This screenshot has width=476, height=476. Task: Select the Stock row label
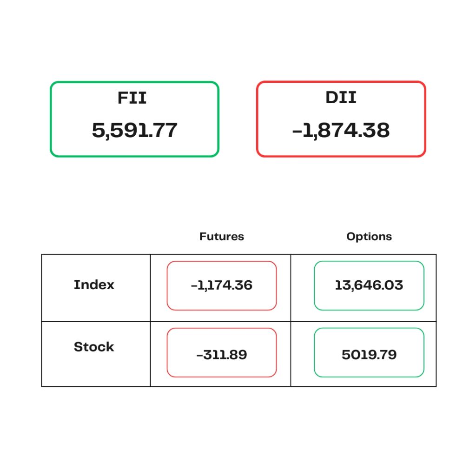(94, 347)
